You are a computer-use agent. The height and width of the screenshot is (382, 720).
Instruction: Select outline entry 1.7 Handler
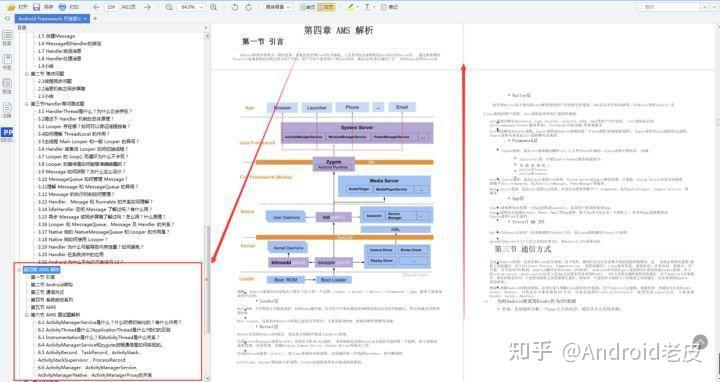pyautogui.click(x=59, y=51)
